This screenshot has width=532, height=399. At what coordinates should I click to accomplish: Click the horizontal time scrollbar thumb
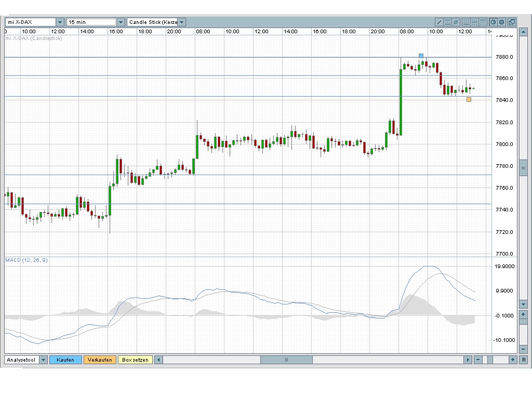pos(286,360)
